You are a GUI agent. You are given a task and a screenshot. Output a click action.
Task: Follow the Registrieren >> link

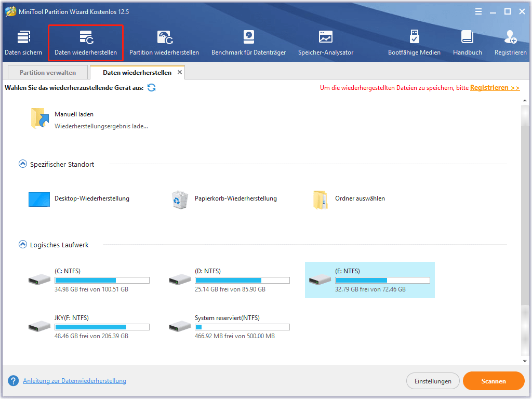click(495, 87)
